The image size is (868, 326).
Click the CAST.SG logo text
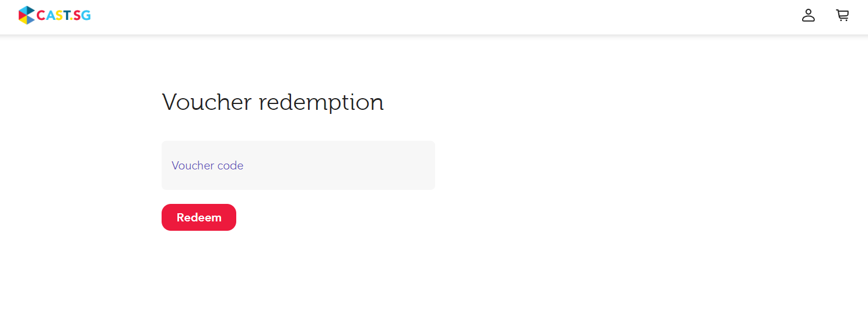(64, 15)
